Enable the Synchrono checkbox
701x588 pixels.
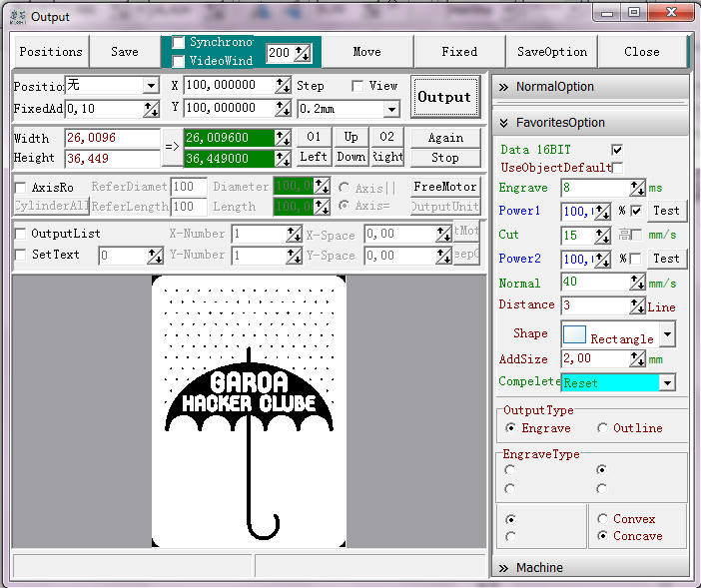[179, 43]
